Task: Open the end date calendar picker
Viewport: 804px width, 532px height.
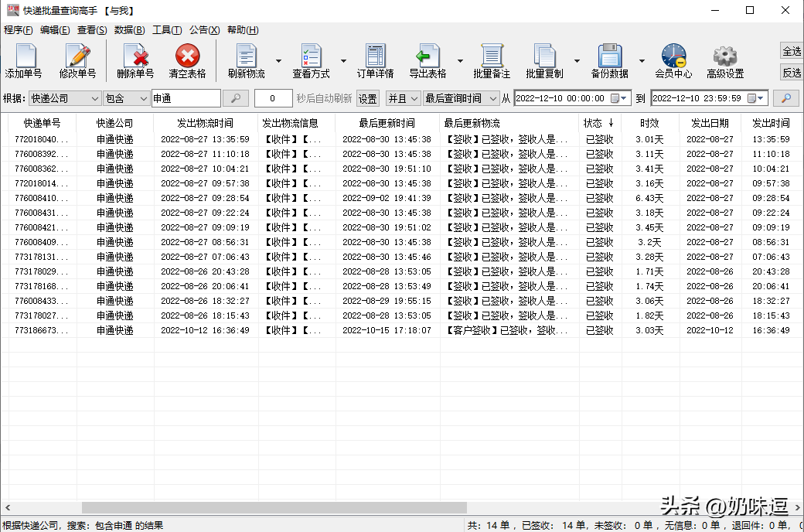Action: click(756, 98)
